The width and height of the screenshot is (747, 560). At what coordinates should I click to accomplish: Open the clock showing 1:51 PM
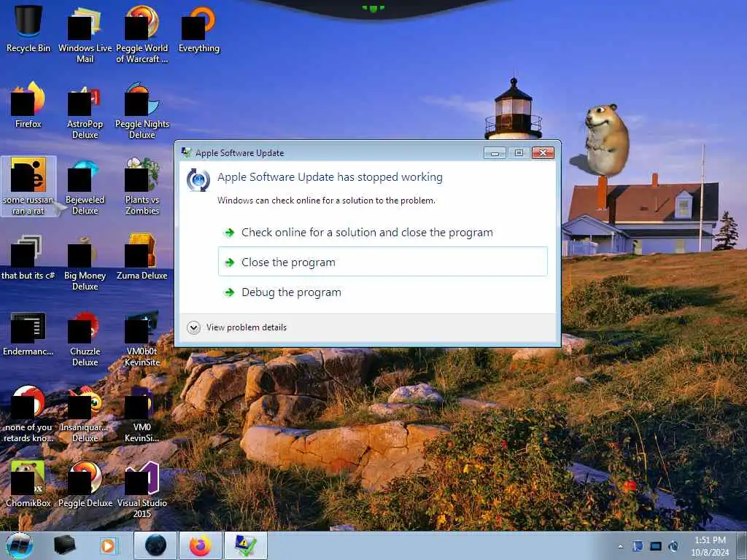point(710,546)
